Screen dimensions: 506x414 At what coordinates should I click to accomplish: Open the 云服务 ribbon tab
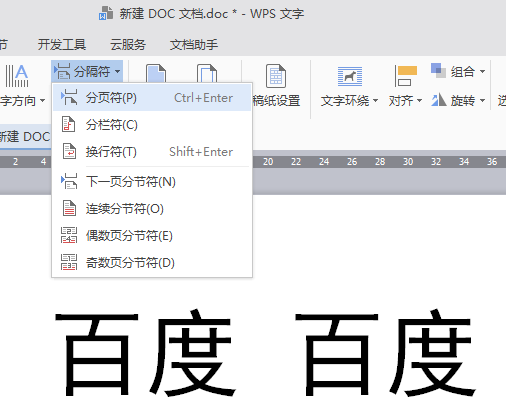tap(128, 45)
